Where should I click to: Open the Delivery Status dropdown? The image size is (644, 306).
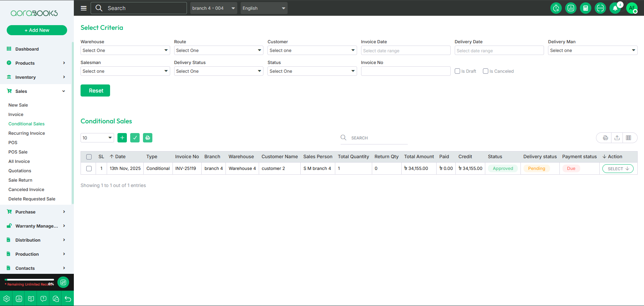click(x=218, y=71)
